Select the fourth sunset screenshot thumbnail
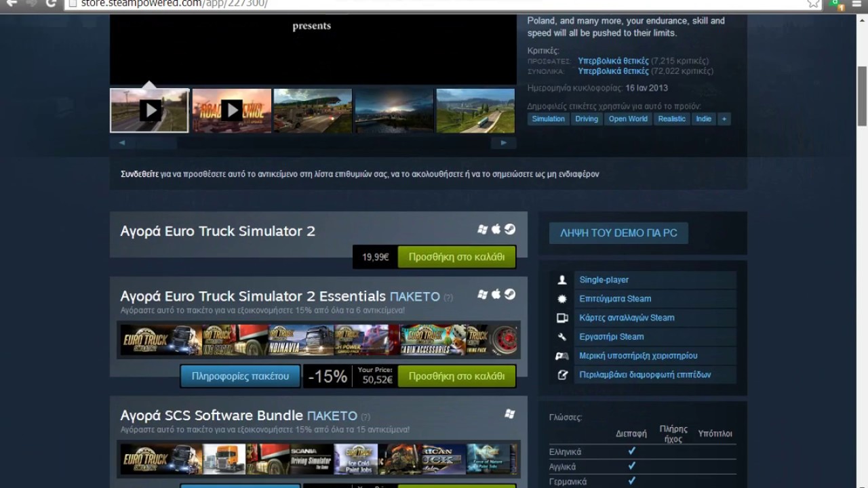Screen dimensions: 868x488 click(394, 110)
